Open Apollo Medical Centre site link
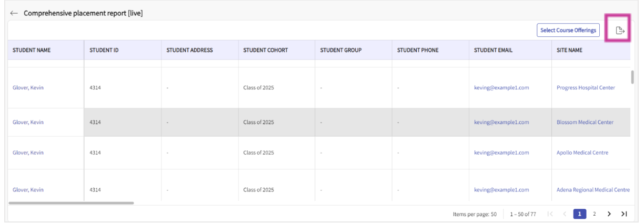This screenshot has width=644, height=223. point(582,153)
